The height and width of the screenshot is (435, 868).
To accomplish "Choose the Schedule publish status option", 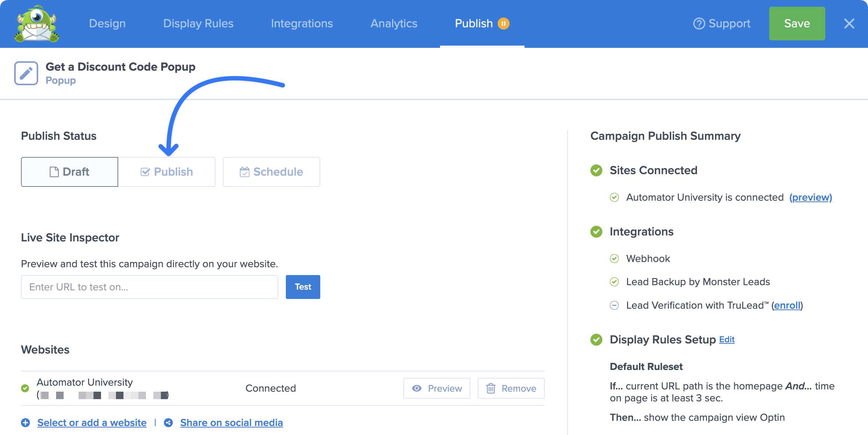I will click(x=272, y=172).
